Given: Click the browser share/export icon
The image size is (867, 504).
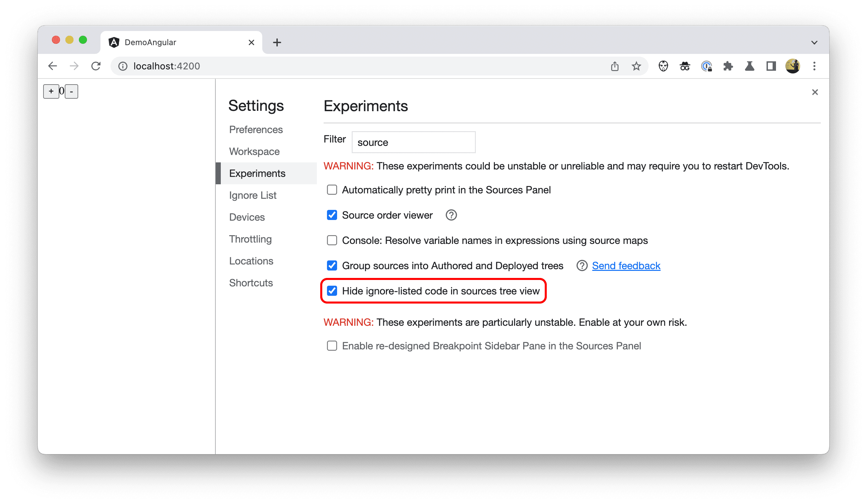Looking at the screenshot, I should [615, 66].
